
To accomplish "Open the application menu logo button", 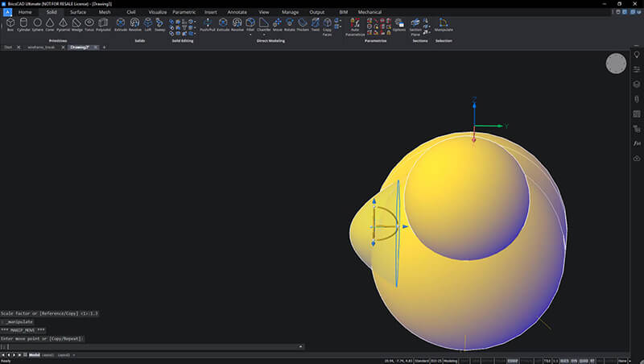I will 7,12.
